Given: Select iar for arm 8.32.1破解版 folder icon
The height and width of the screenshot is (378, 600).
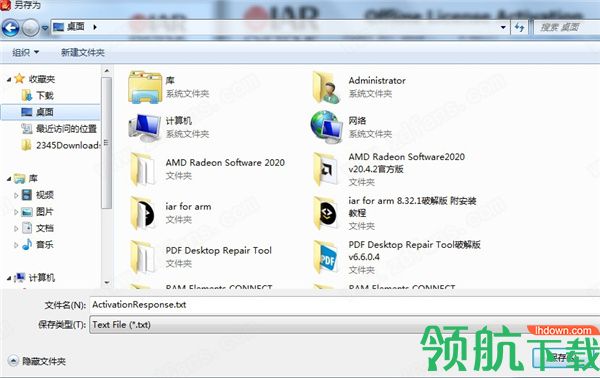Looking at the screenshot, I should [326, 213].
